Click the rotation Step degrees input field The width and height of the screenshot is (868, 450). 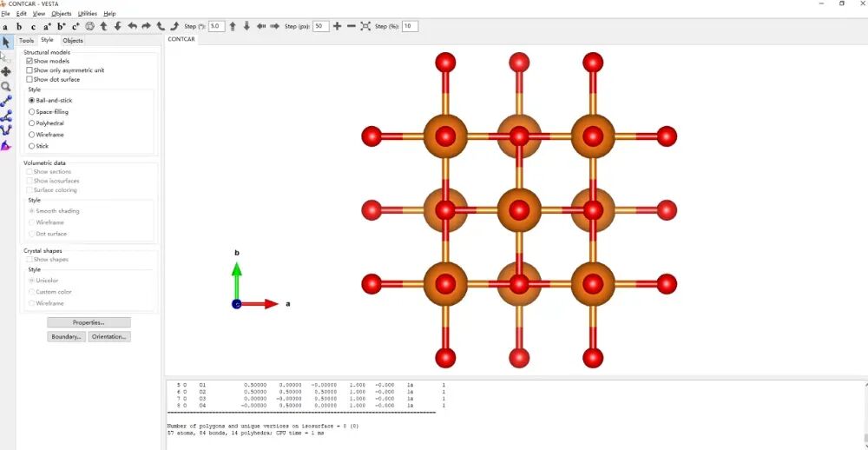(x=216, y=27)
